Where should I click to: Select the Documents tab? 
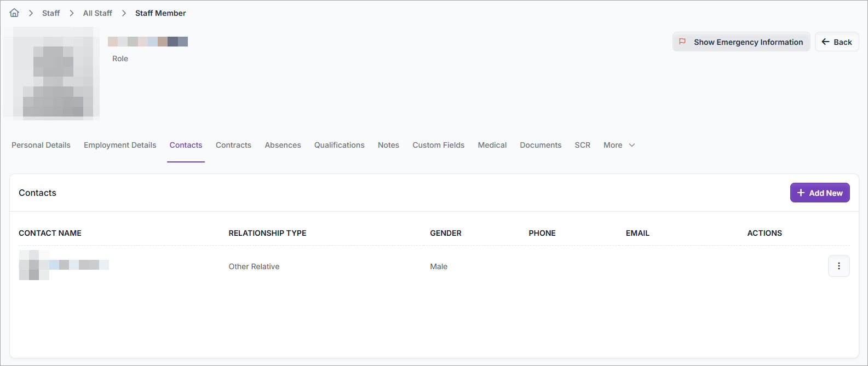[x=541, y=145]
